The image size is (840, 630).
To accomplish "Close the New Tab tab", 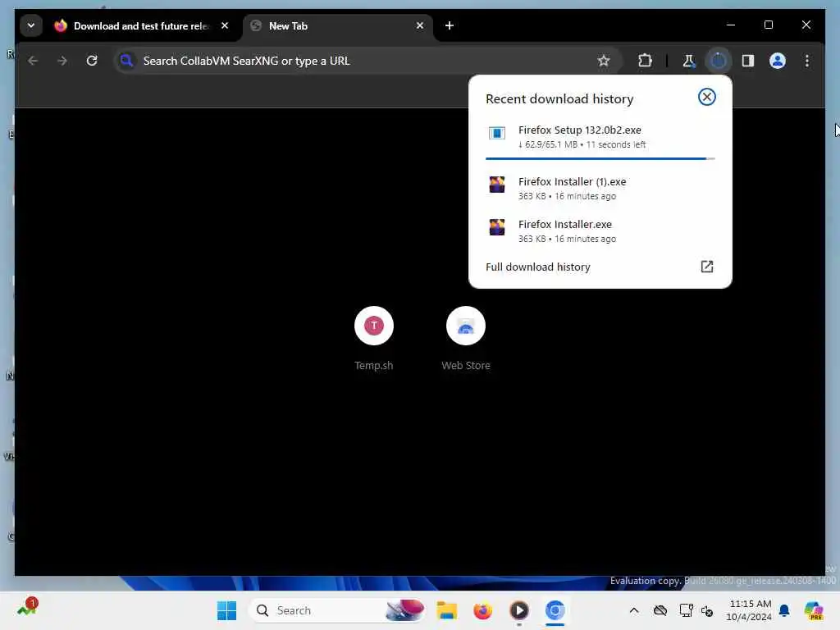I will 420,25.
